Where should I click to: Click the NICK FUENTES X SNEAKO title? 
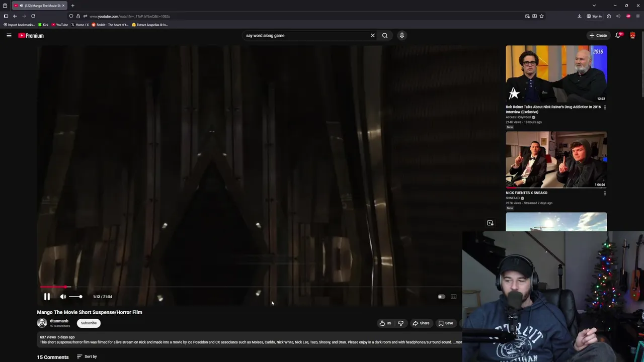click(526, 193)
